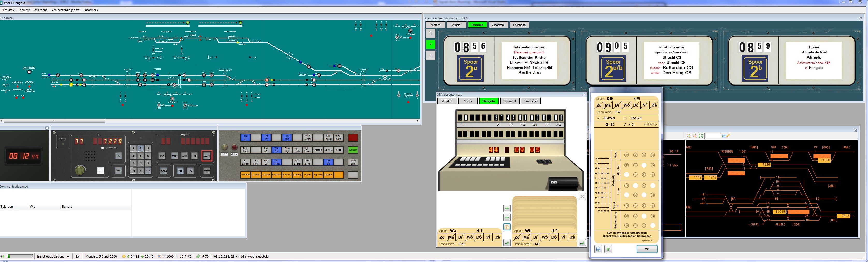Click the PTF key on telephone panel
The image size is (868, 262).
[180, 171]
